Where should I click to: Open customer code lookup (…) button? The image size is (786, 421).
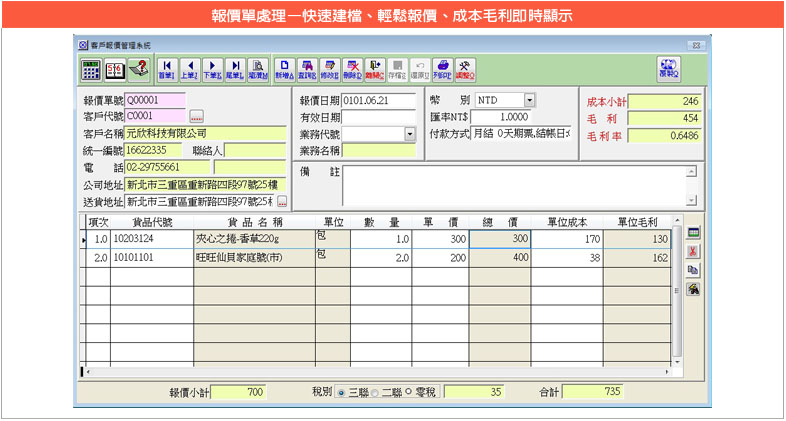point(196,117)
